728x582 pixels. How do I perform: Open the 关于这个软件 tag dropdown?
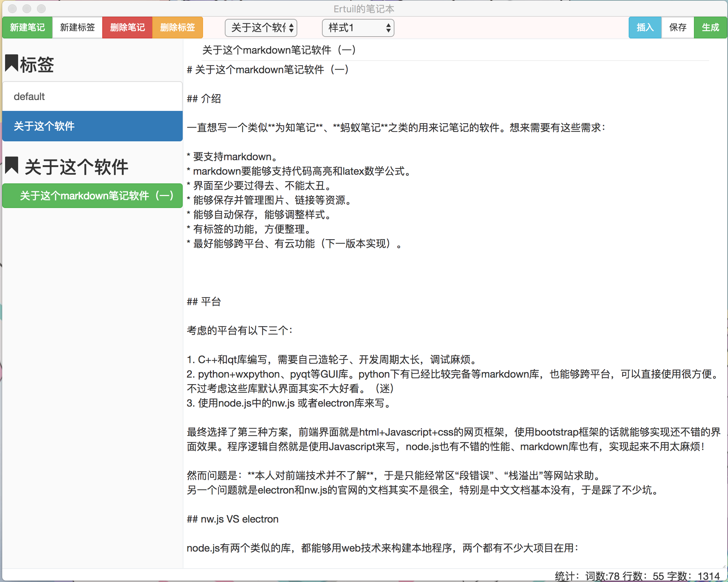(x=261, y=28)
